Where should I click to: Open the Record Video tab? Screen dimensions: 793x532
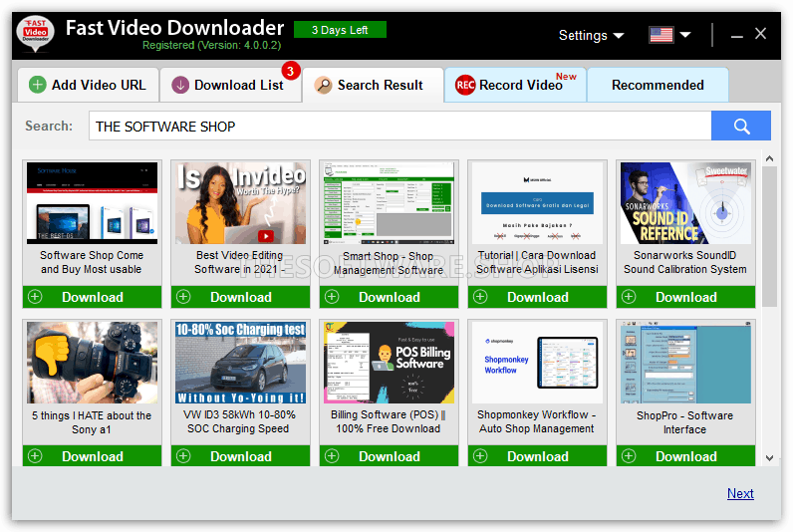(515, 85)
